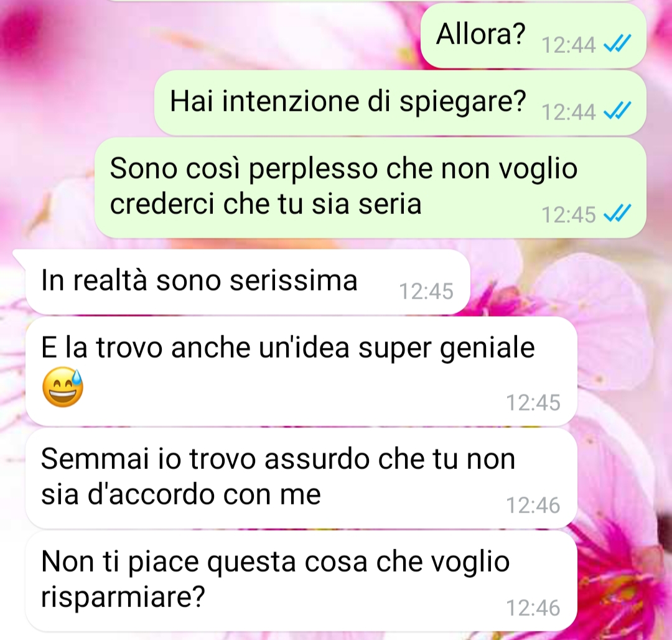Tap the 12:44 timestamp on 'Hai intenzione di spiegare?'

(x=569, y=112)
